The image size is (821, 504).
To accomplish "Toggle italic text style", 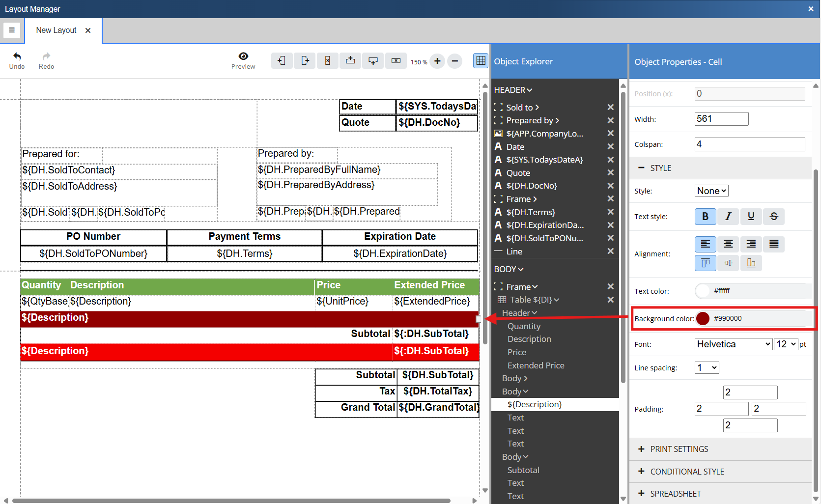I will click(x=728, y=217).
